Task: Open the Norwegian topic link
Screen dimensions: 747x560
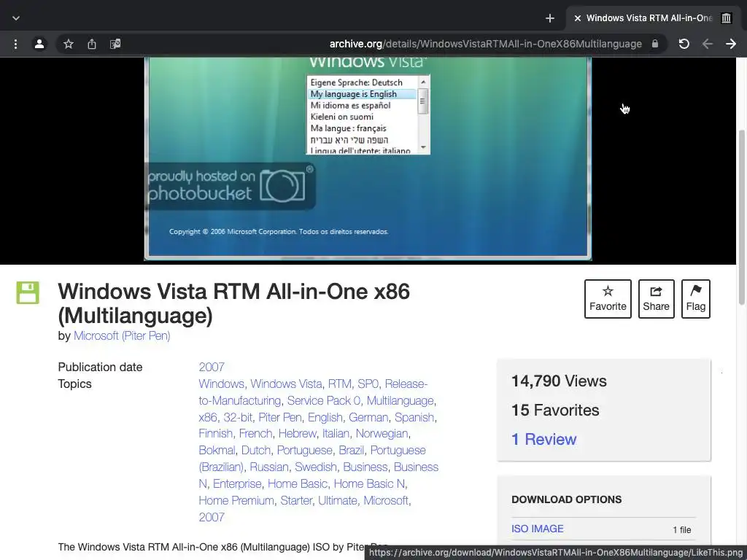Action: point(382,433)
